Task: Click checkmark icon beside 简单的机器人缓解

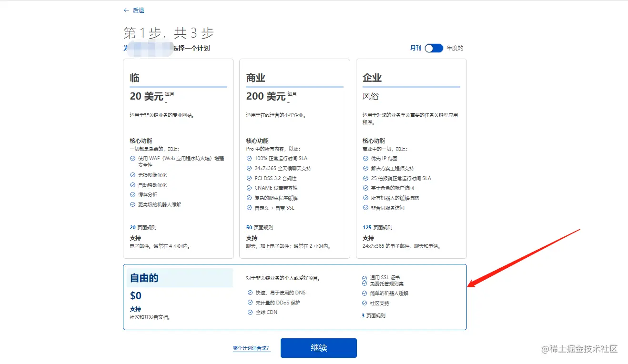Action: coord(365,293)
